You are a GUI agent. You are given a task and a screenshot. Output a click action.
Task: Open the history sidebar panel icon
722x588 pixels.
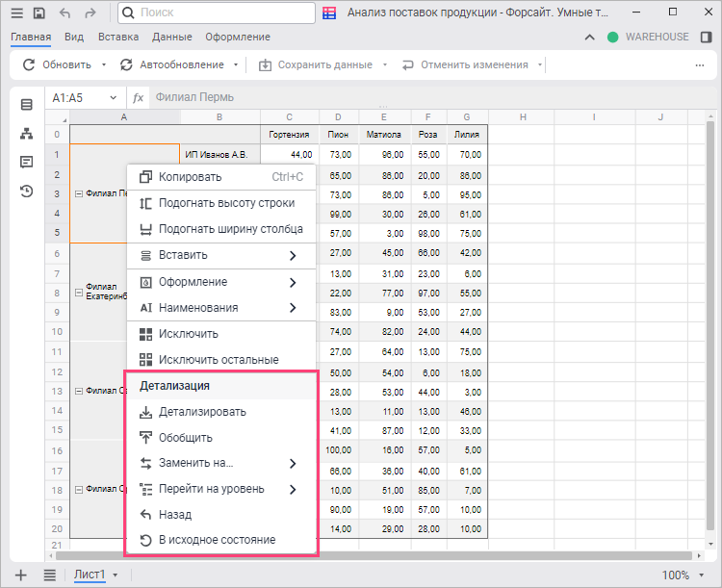27,191
